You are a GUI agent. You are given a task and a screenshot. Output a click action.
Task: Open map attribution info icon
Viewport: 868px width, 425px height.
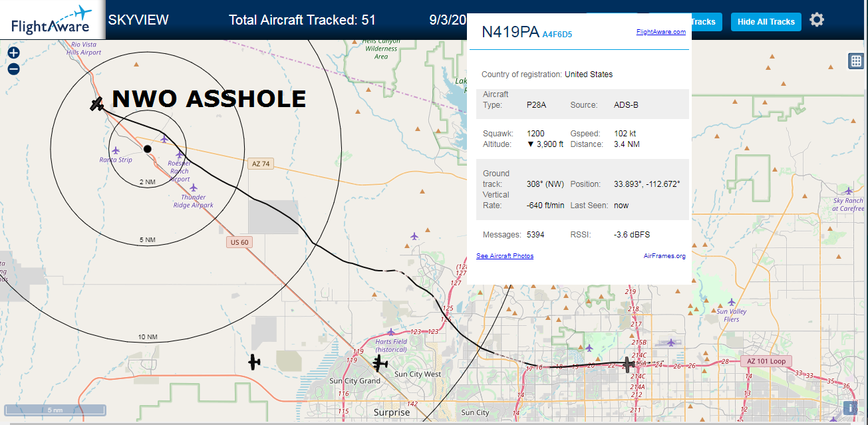(x=850, y=408)
